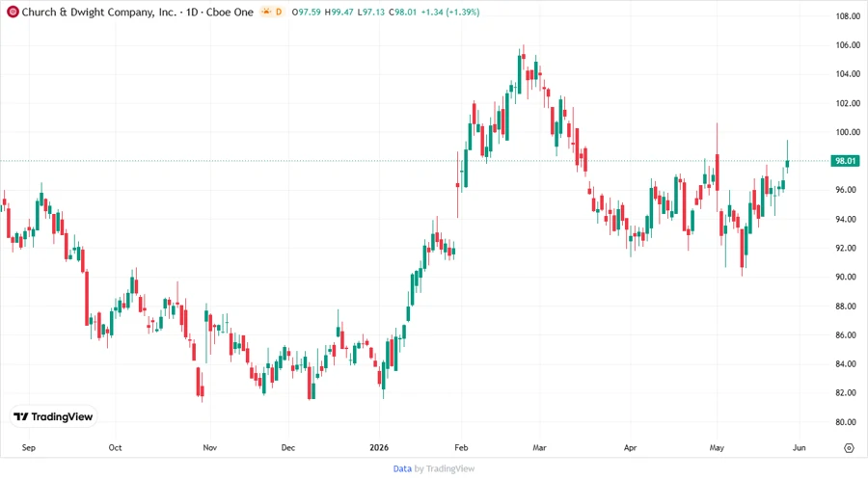Click the 102.00 price axis label

point(848,103)
